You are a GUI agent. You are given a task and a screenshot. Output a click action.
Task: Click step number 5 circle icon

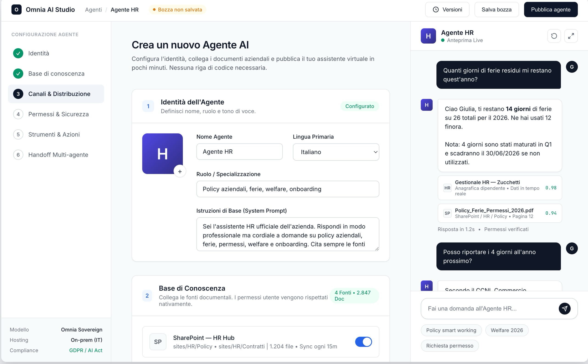coord(18,134)
